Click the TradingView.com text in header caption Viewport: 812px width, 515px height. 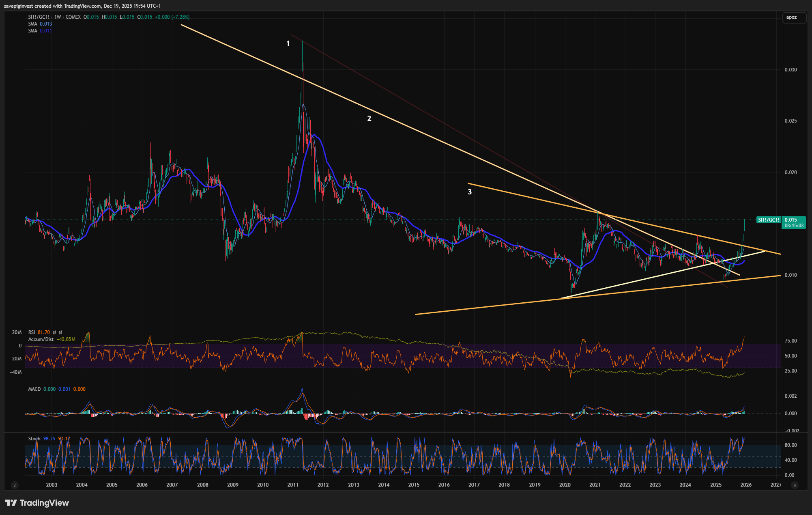coord(82,6)
